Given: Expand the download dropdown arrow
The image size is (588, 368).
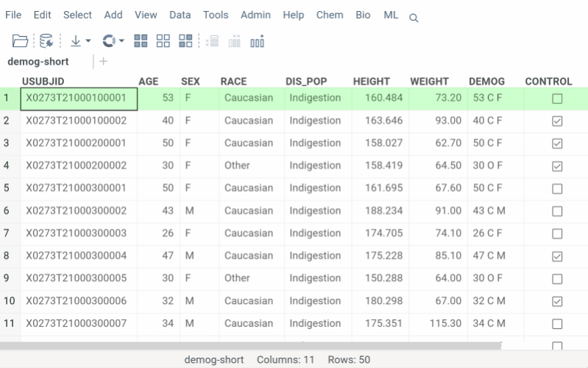Looking at the screenshot, I should point(88,41).
